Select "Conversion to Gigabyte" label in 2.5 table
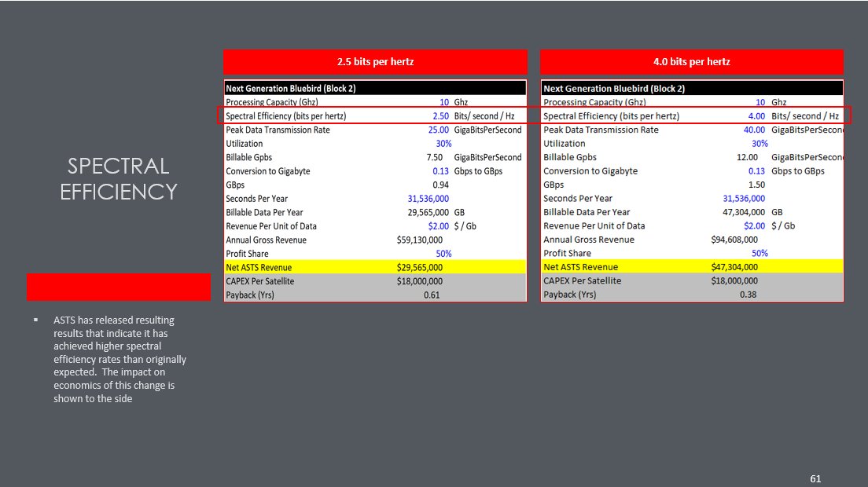This screenshot has height=487, width=868. 268,171
